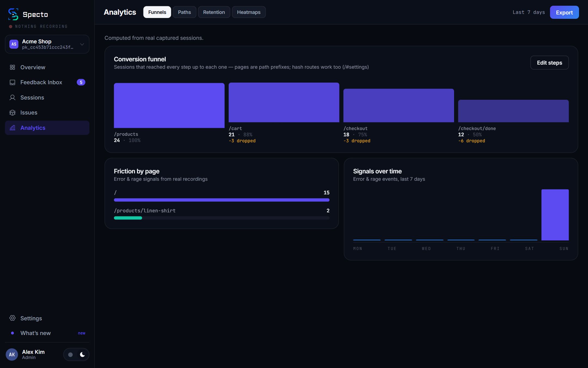Click the Analytics bar chart icon
This screenshot has height=368, width=588.
coord(13,128)
